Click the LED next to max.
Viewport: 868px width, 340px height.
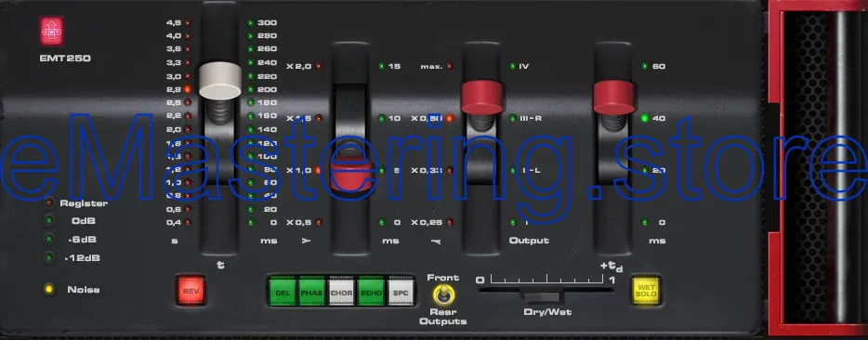(450, 67)
